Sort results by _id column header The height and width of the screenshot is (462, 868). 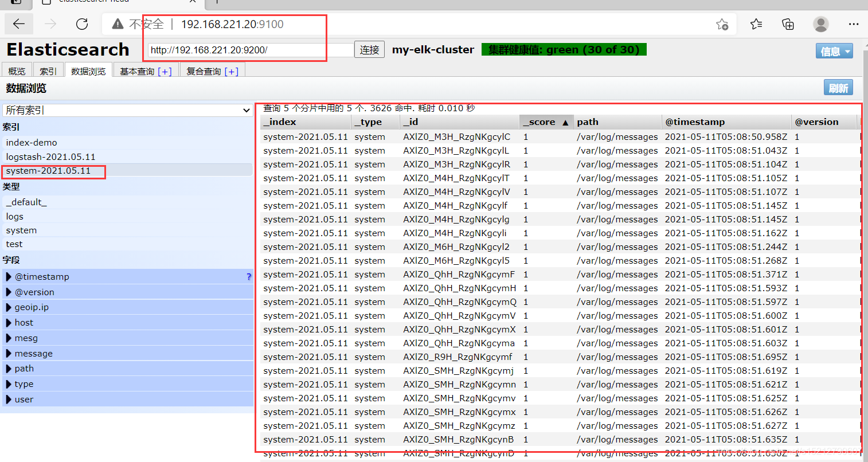[x=459, y=122]
